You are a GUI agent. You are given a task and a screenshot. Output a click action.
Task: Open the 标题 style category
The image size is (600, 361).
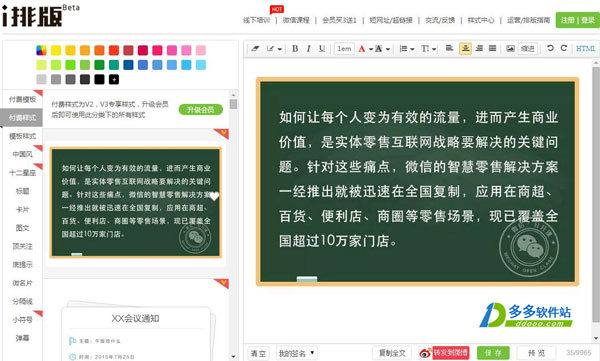(x=22, y=191)
